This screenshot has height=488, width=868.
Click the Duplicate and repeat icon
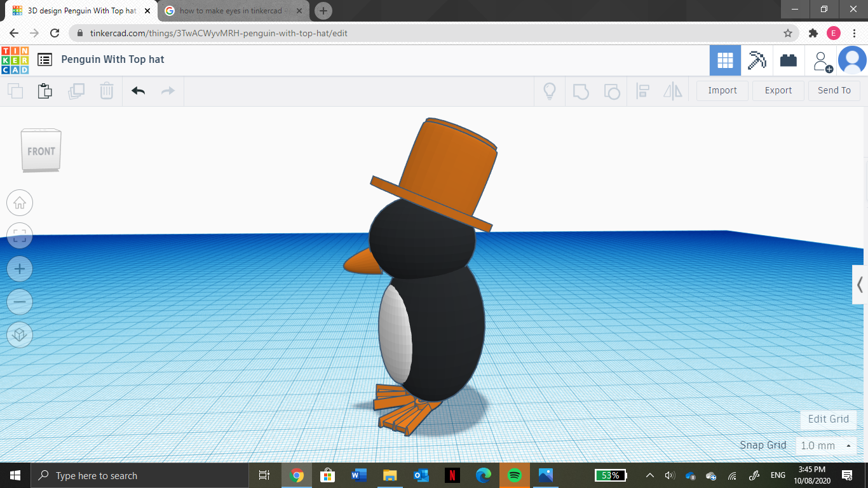pos(76,91)
